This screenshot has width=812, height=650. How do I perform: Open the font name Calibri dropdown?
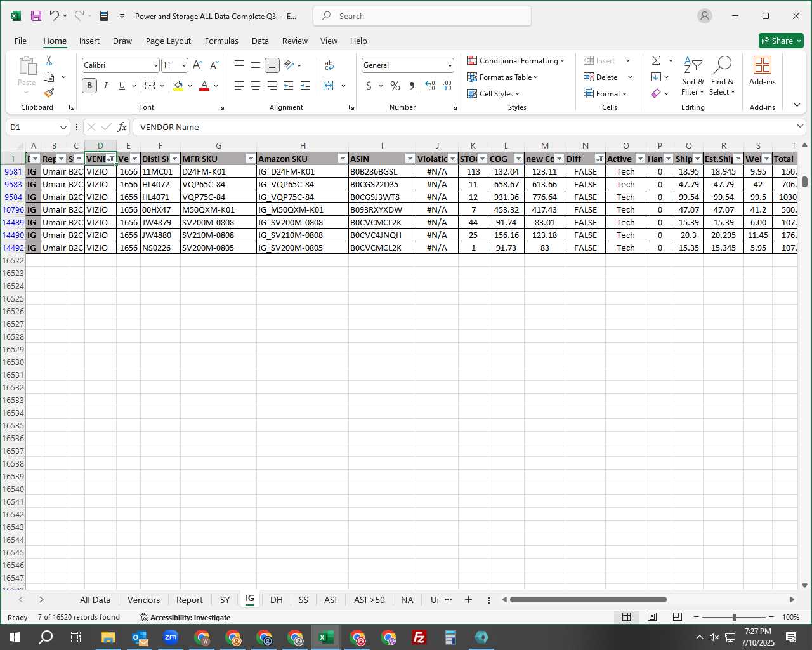click(x=155, y=65)
